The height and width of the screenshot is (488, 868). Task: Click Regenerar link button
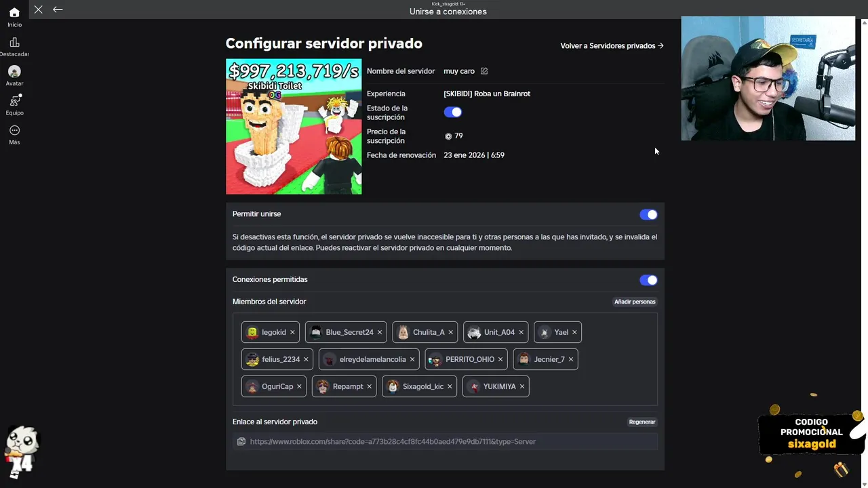[642, 422]
